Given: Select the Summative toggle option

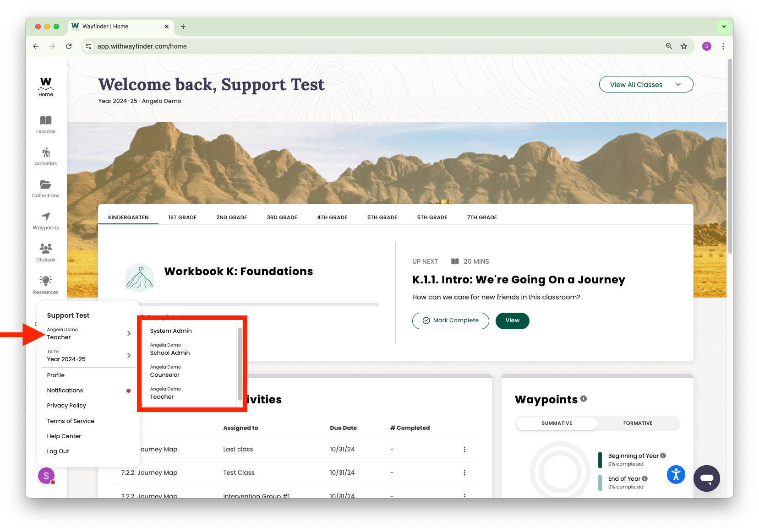Looking at the screenshot, I should click(557, 423).
